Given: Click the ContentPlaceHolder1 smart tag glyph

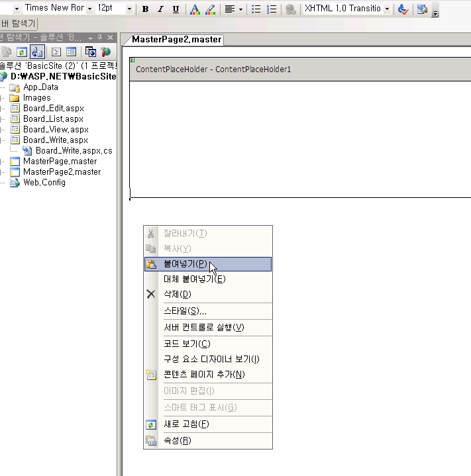Looking at the screenshot, I should (x=132, y=60).
